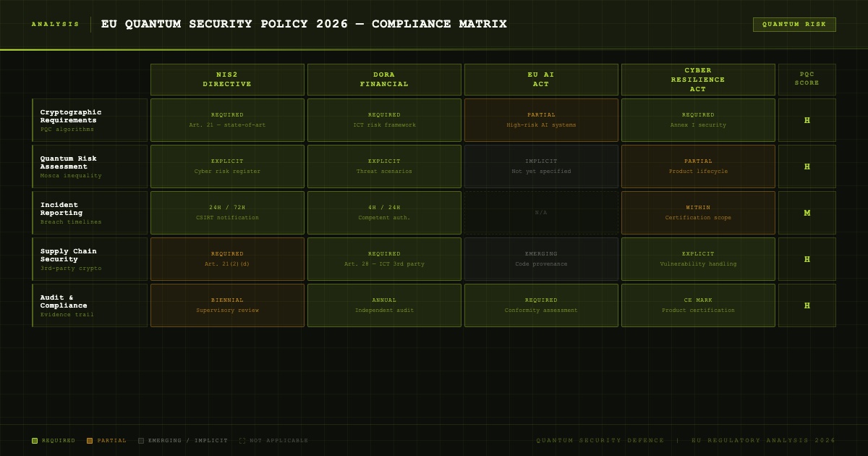
Task: Select the page title 'EU Quantum Security Policy 2026'
Action: click(x=304, y=24)
